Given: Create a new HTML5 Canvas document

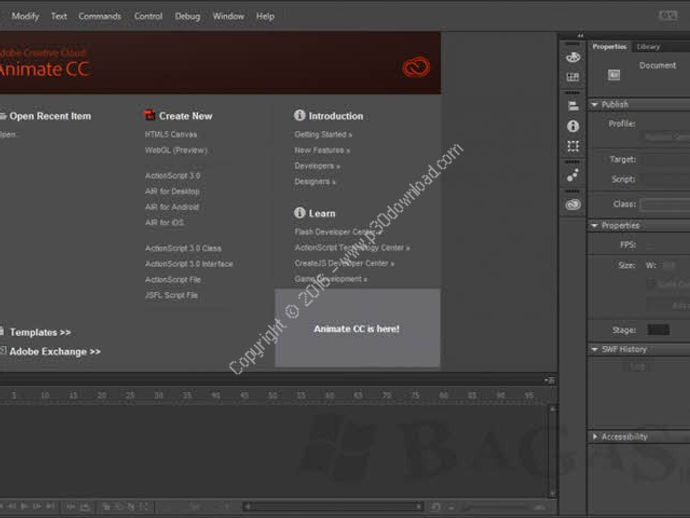Looking at the screenshot, I should tap(171, 134).
